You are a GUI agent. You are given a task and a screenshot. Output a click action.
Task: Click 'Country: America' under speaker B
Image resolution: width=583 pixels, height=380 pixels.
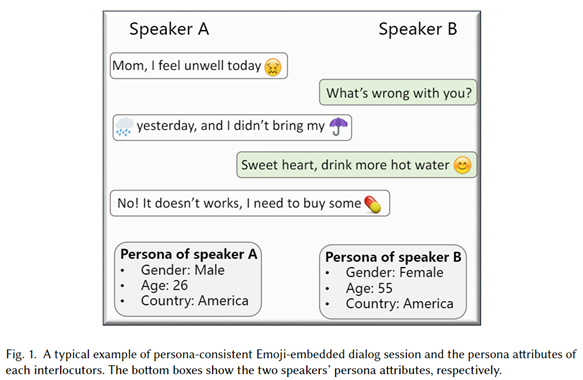click(400, 304)
